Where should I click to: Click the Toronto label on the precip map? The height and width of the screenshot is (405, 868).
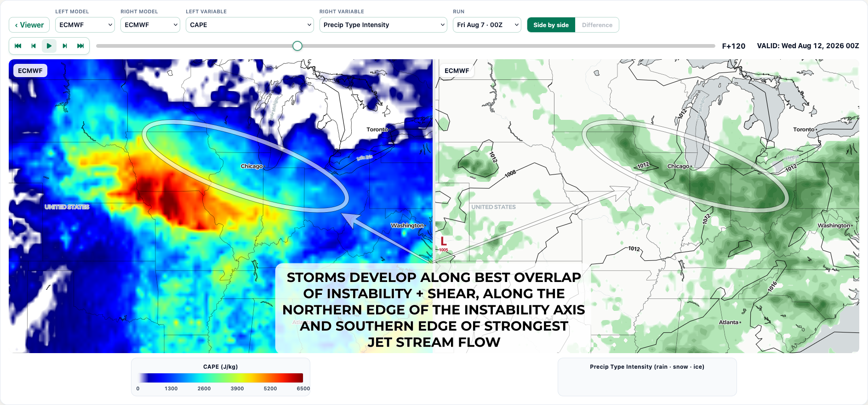[804, 129]
